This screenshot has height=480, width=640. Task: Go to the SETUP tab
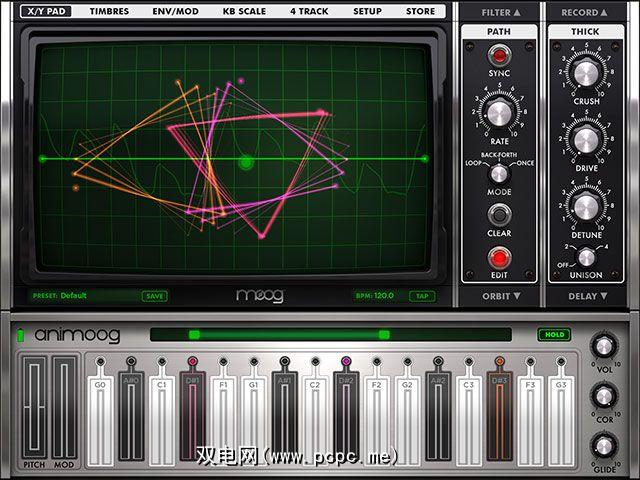(x=367, y=11)
